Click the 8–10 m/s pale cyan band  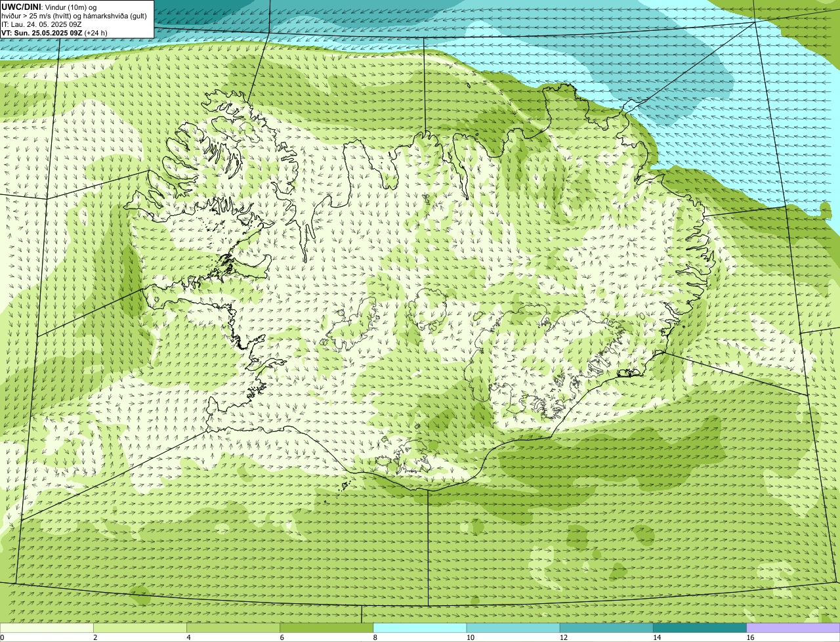point(420,628)
